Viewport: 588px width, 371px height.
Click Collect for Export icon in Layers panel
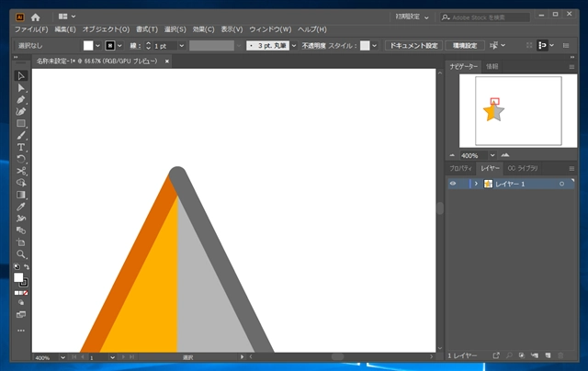pyautogui.click(x=496, y=355)
